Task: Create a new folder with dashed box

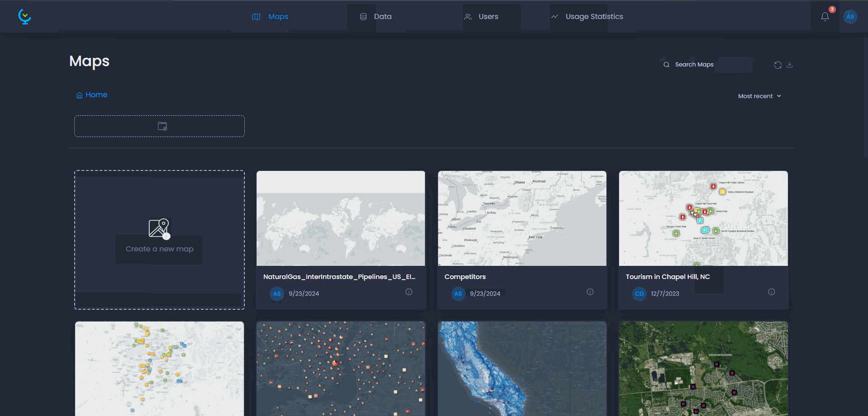Action: click(159, 126)
